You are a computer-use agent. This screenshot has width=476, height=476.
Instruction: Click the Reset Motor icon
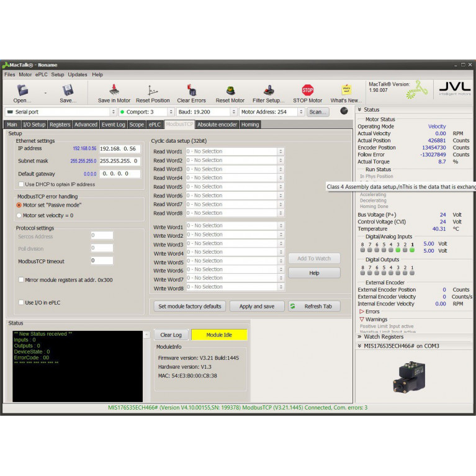point(230,91)
